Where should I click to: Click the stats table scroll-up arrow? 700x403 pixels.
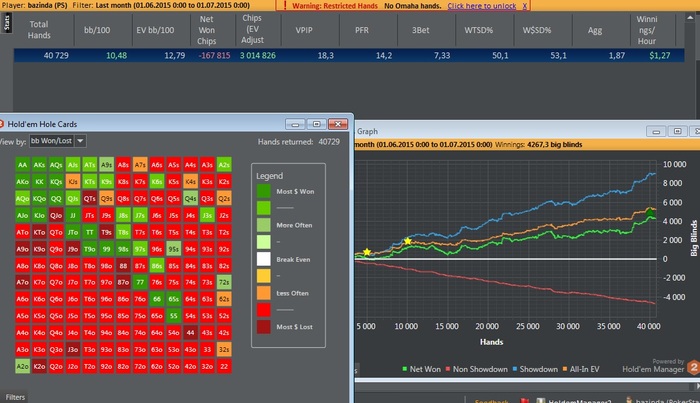tap(690, 17)
